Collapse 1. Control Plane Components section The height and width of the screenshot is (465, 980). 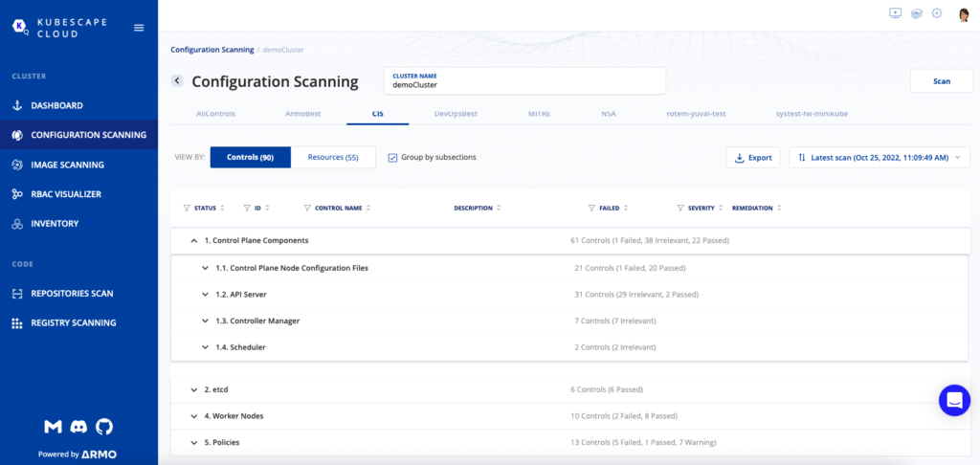pyautogui.click(x=193, y=240)
